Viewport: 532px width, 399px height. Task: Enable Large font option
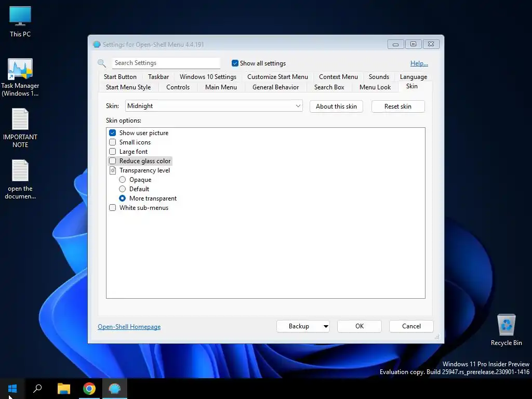113,151
